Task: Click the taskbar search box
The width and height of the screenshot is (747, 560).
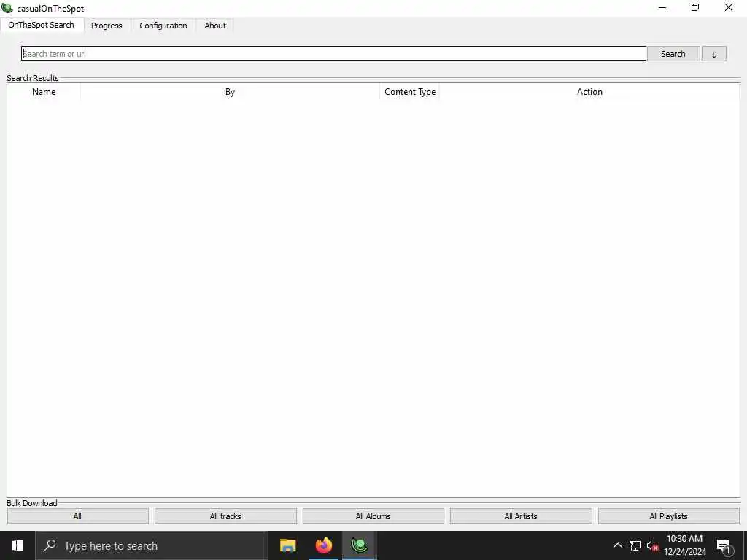Action: click(152, 545)
